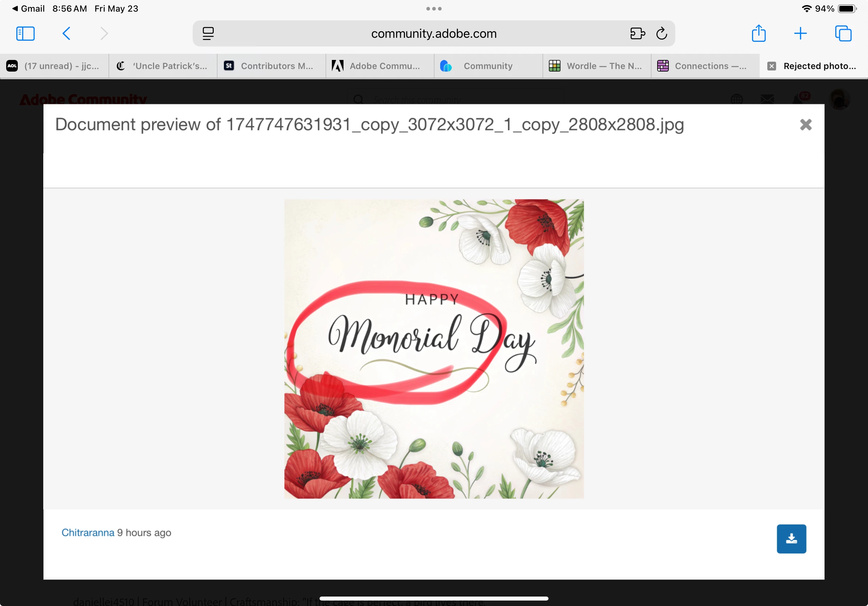Image resolution: width=868 pixels, height=606 pixels.
Task: Open the page menu (reader) icon
Action: tap(208, 34)
